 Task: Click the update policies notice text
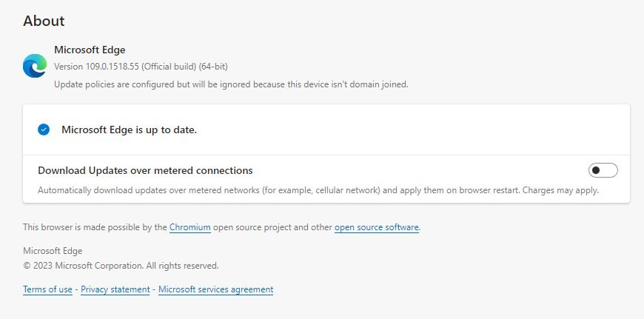[x=231, y=84]
